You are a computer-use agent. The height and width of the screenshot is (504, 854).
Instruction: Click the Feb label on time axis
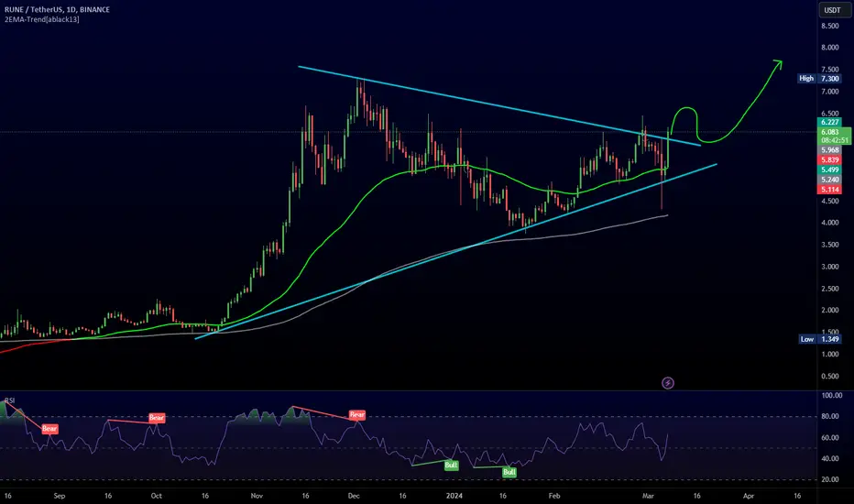point(554,496)
